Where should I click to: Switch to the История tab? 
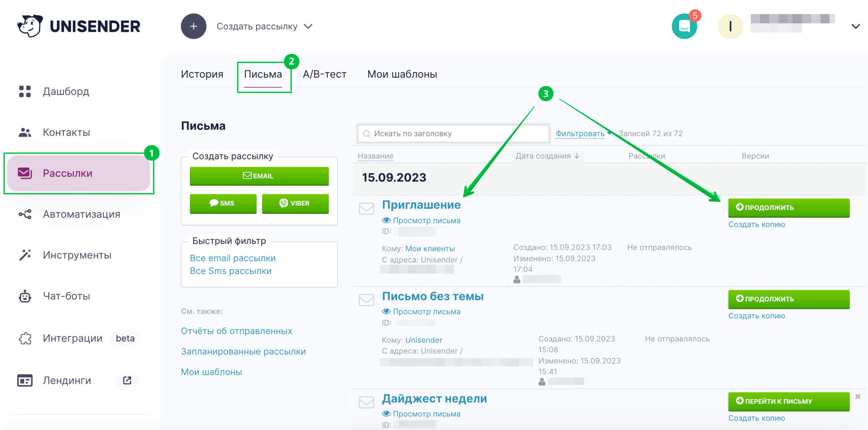coord(202,74)
